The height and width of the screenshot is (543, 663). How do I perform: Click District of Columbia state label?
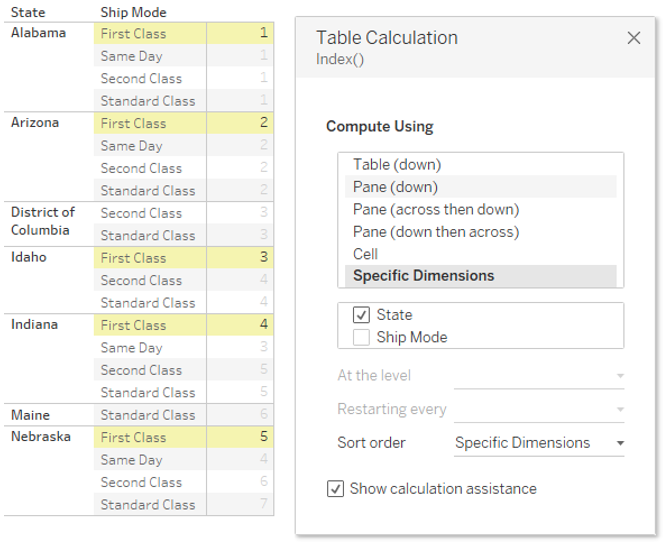coord(42,221)
